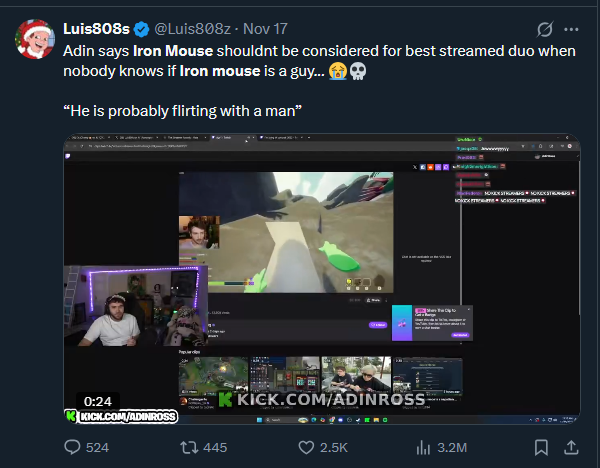Open the @Luis808z handle link
600x468 pixels.
point(192,29)
